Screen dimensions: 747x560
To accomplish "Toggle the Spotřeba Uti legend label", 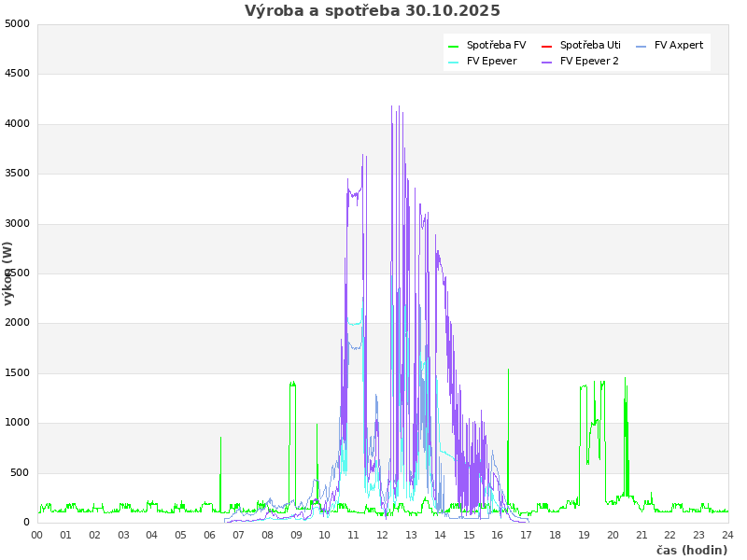I will click(x=590, y=45).
